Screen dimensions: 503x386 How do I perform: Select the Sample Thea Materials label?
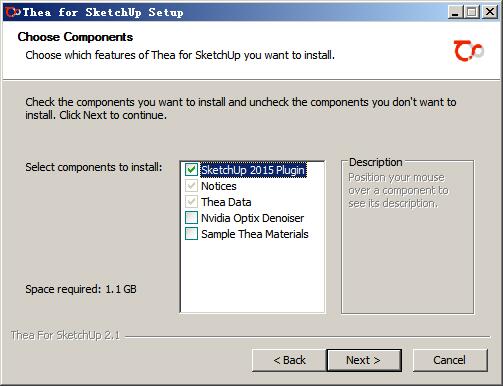[x=255, y=234]
